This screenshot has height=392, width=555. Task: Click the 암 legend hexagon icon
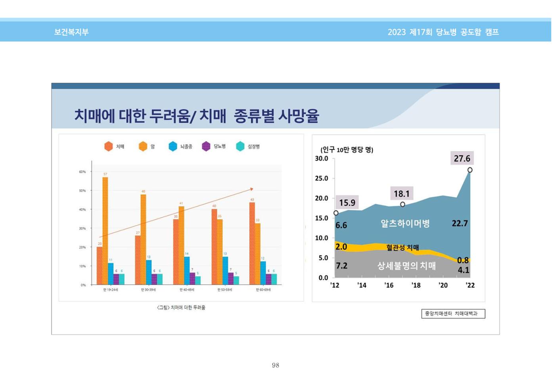[143, 147]
